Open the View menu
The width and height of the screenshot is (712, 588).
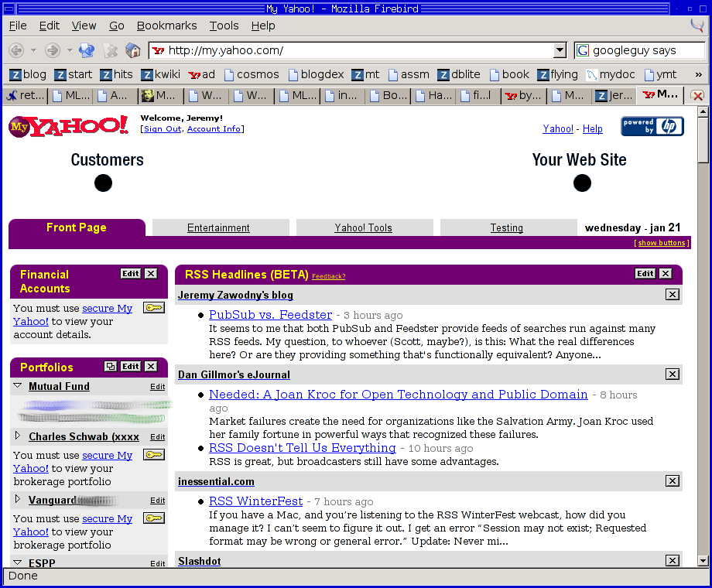click(84, 26)
